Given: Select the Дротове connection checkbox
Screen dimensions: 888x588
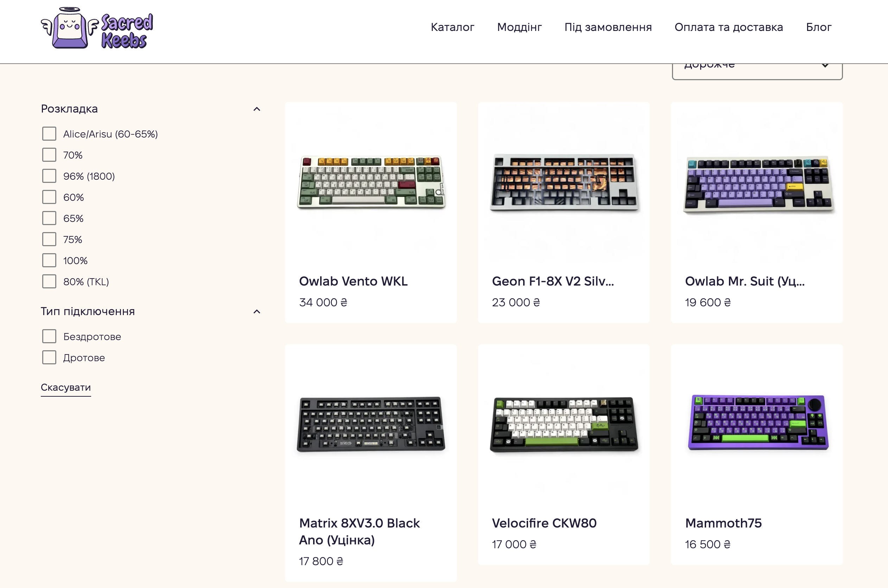Looking at the screenshot, I should pyautogui.click(x=49, y=357).
